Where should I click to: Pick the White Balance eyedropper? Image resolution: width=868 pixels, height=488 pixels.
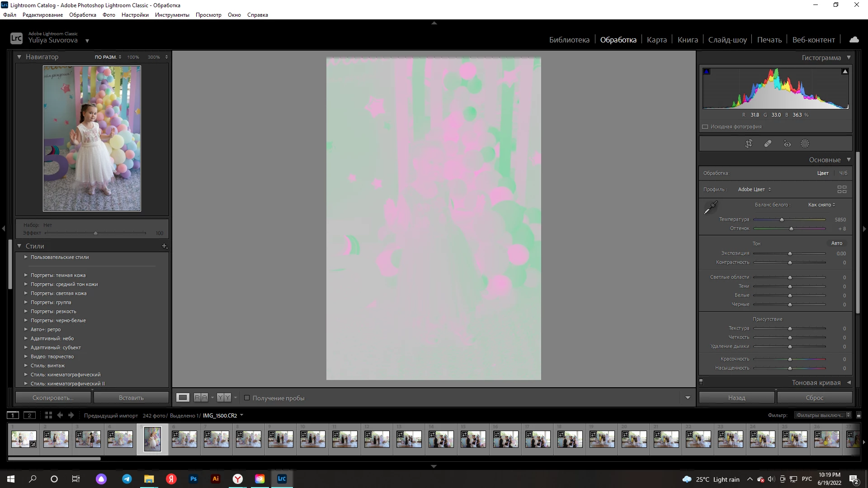coord(710,208)
